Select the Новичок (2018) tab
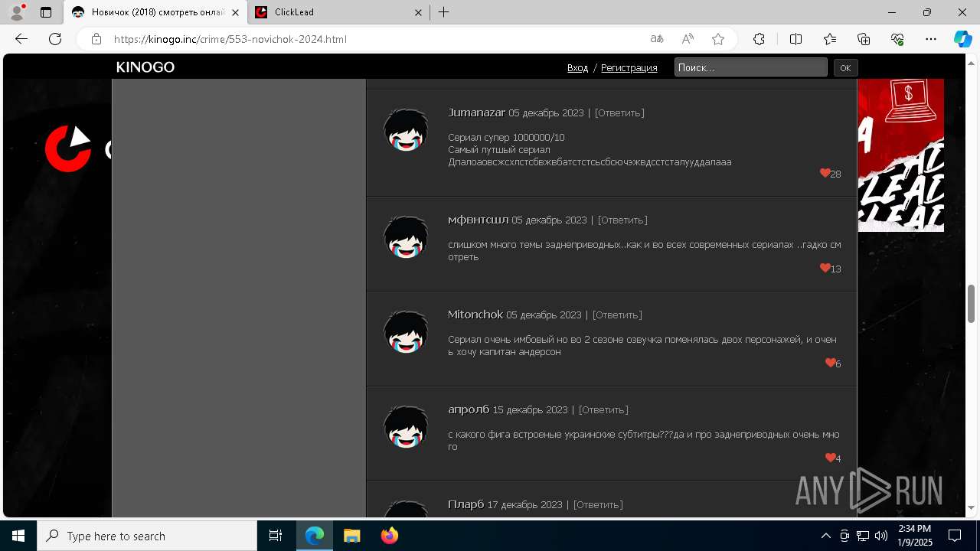980x551 pixels. 155,12
